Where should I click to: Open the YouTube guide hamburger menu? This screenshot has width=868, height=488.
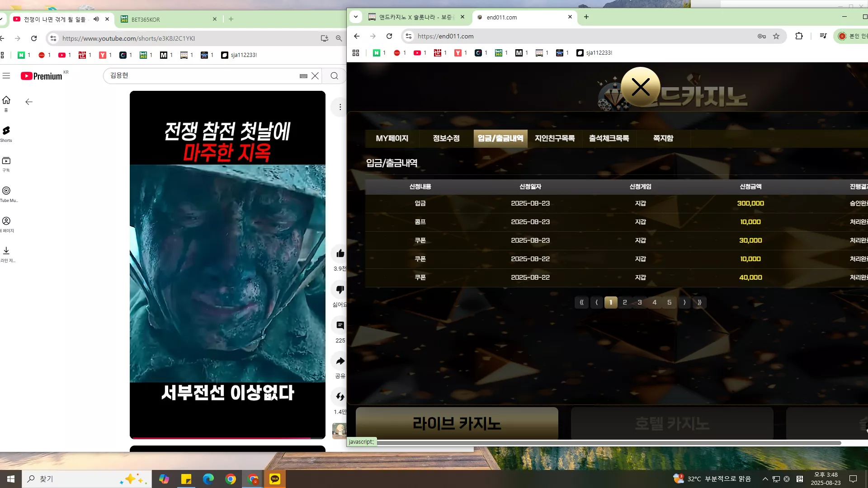[6, 76]
